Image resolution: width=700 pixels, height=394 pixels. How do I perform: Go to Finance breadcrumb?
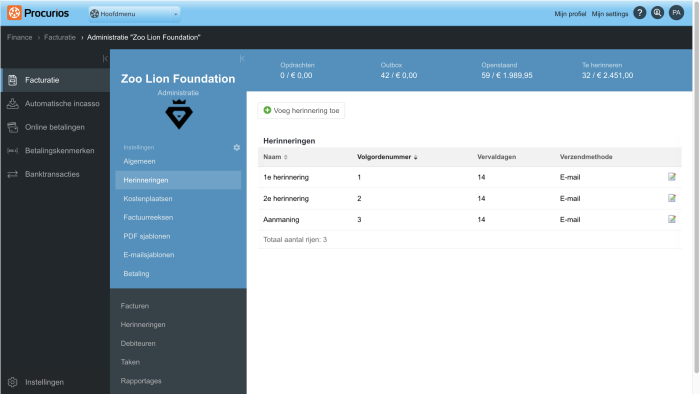click(x=20, y=37)
